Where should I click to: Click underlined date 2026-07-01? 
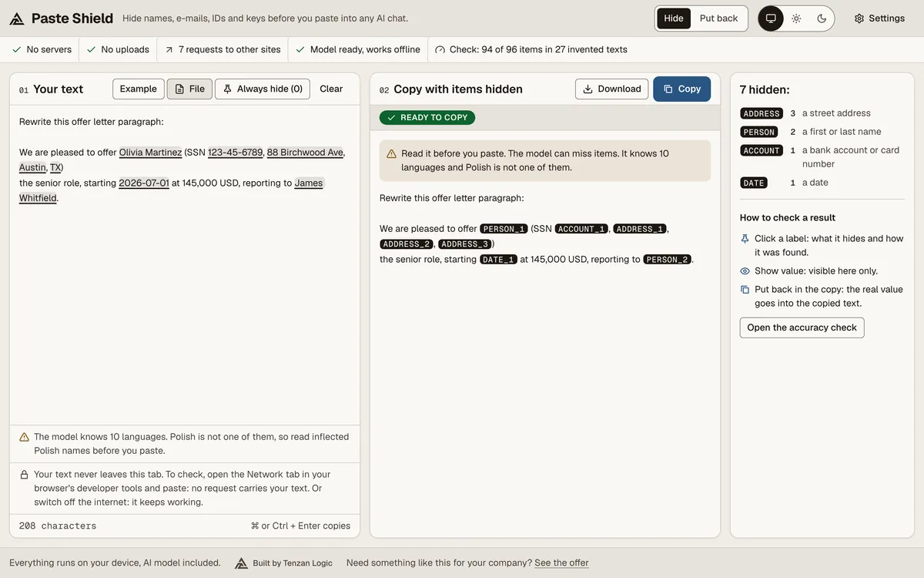tap(144, 183)
